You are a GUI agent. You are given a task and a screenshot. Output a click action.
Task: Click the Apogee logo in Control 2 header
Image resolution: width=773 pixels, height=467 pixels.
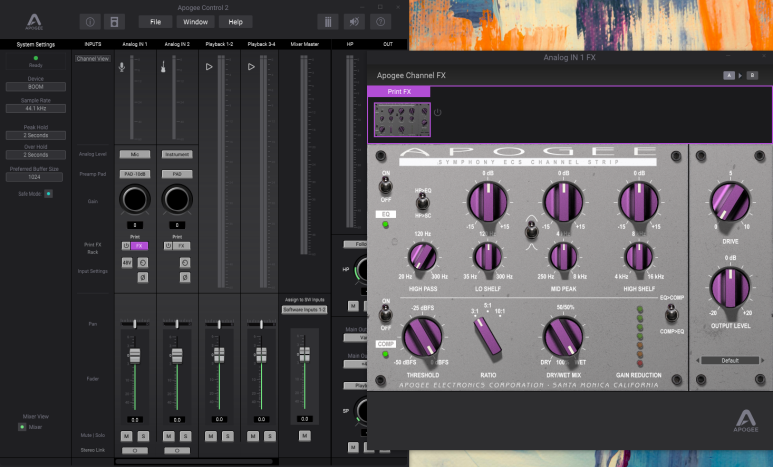pos(34,22)
